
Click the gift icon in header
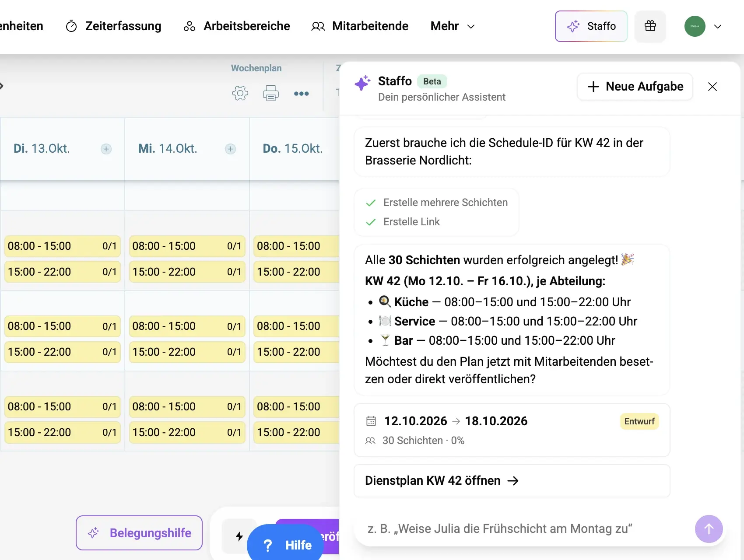coord(650,26)
